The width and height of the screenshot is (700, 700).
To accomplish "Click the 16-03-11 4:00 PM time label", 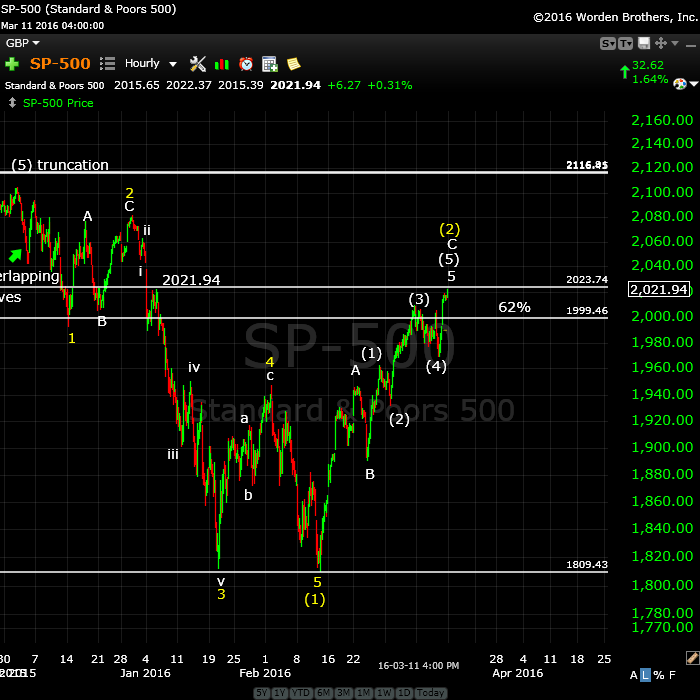I will 418,666.
